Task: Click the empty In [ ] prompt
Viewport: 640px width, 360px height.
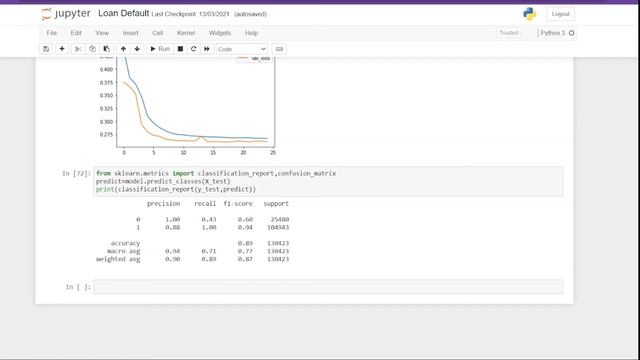Action: 78,287
